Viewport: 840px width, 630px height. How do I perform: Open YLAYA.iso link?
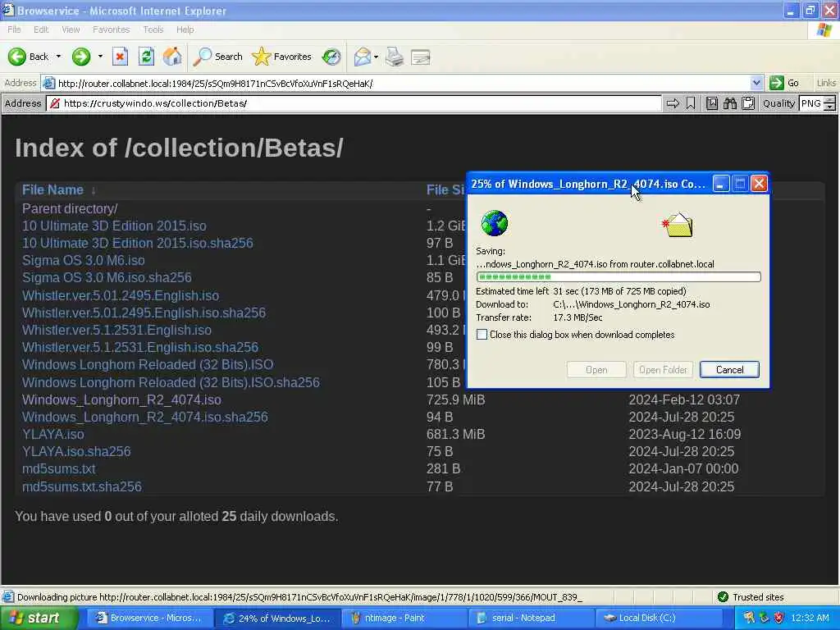[53, 434]
